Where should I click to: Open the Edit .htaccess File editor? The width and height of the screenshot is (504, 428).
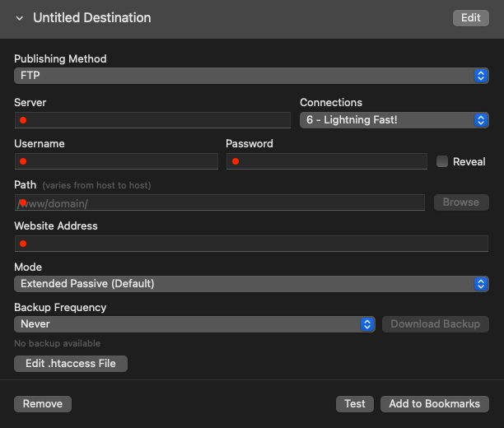click(x=71, y=363)
